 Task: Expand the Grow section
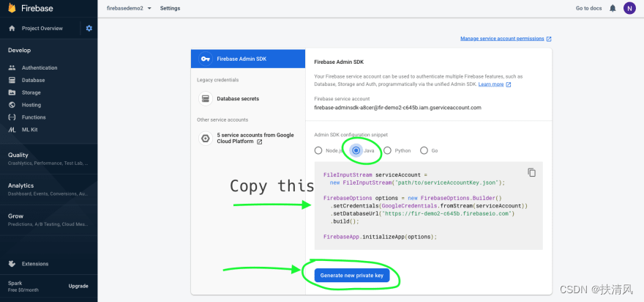[48, 219]
